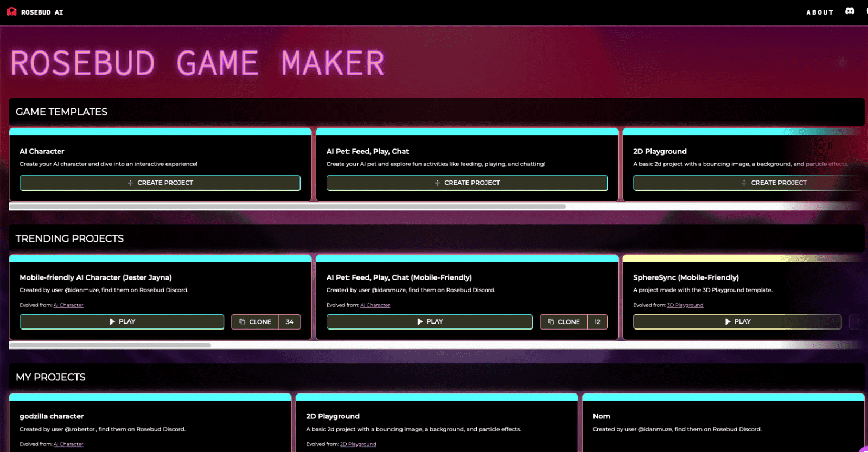Click the 34 clone count on Jester Jayna
868x452 pixels.
(290, 322)
